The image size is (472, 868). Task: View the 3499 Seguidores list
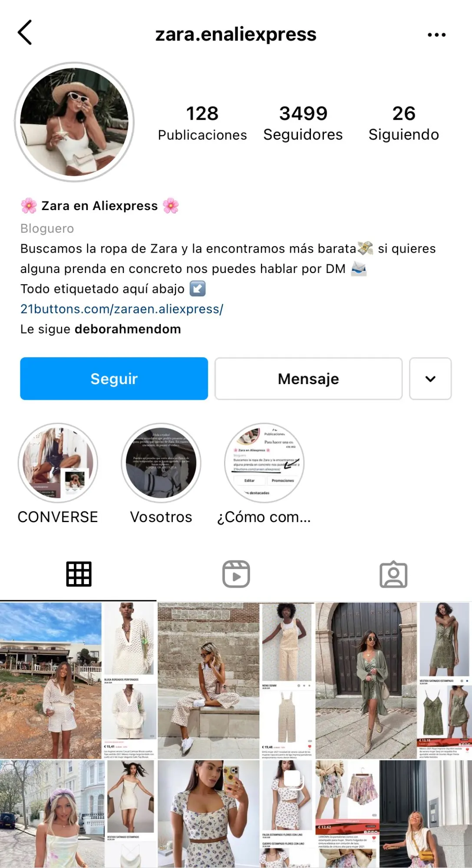(303, 123)
